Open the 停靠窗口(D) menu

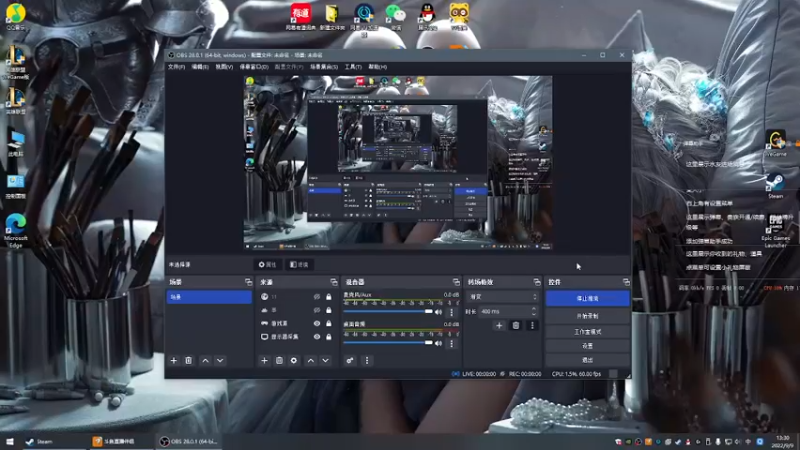coord(254,67)
